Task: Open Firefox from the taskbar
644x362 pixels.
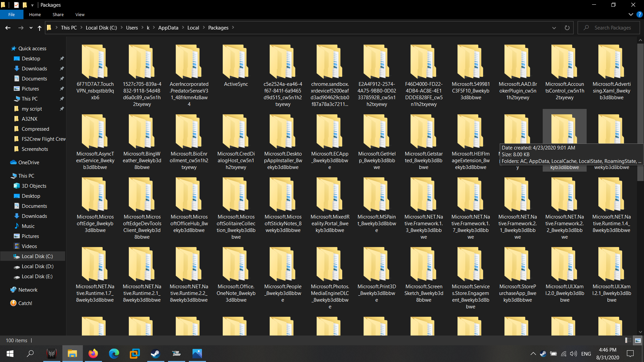Action: (x=93, y=354)
